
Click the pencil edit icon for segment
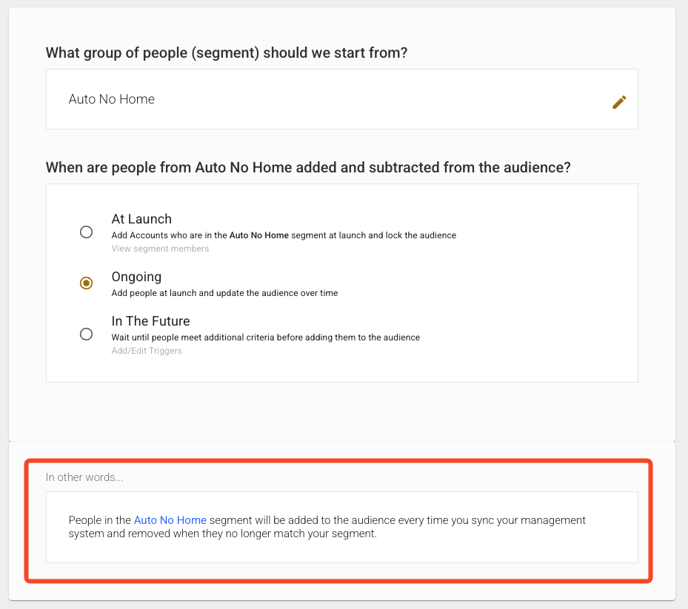619,101
